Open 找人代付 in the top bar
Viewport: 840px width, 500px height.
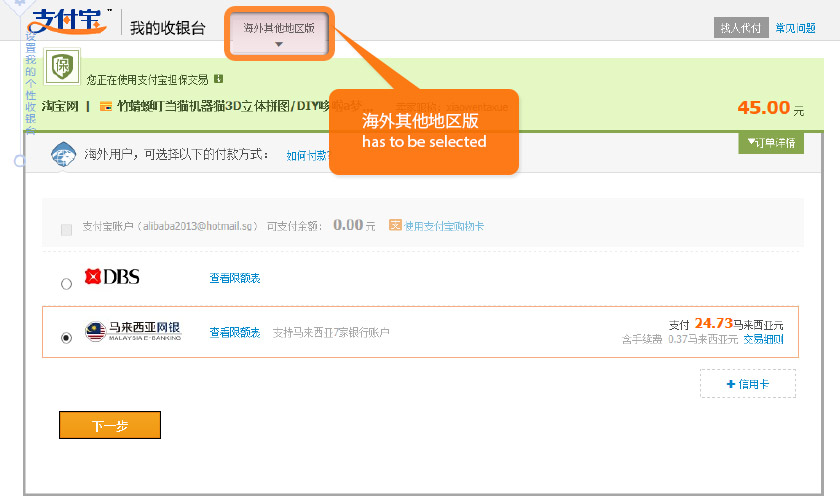pos(741,28)
